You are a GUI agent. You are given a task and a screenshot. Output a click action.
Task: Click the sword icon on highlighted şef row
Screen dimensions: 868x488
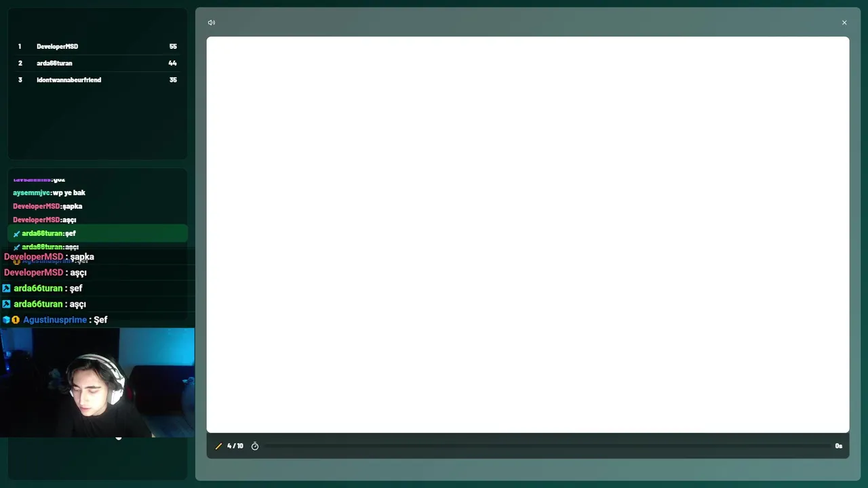(16, 234)
